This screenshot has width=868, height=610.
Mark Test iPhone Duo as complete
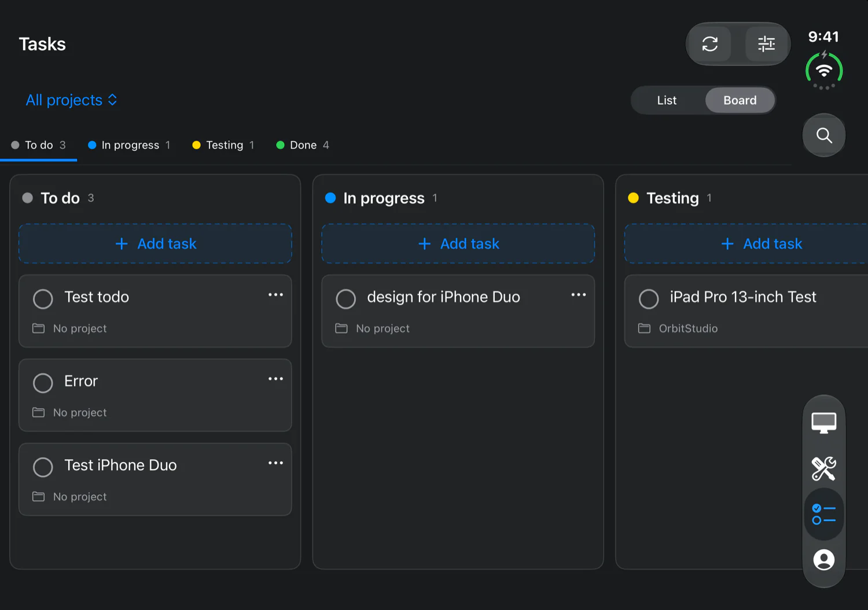(43, 467)
